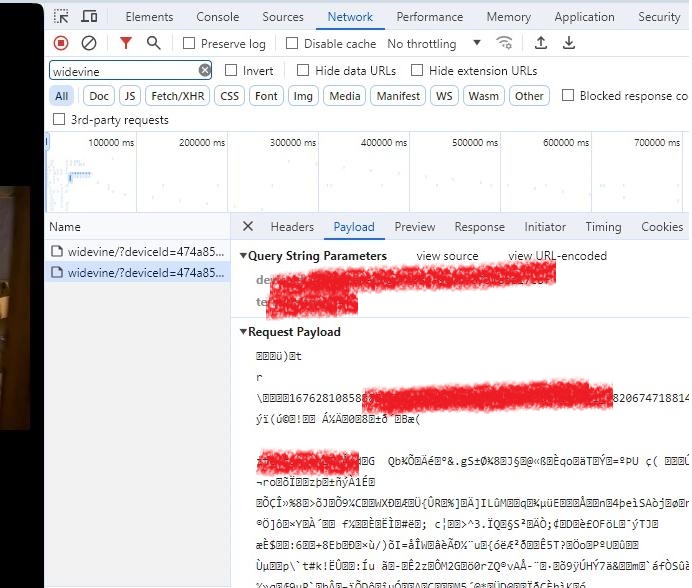Screen dimensions: 692x588
Task: Select the Network panel tab
Action: pos(350,17)
